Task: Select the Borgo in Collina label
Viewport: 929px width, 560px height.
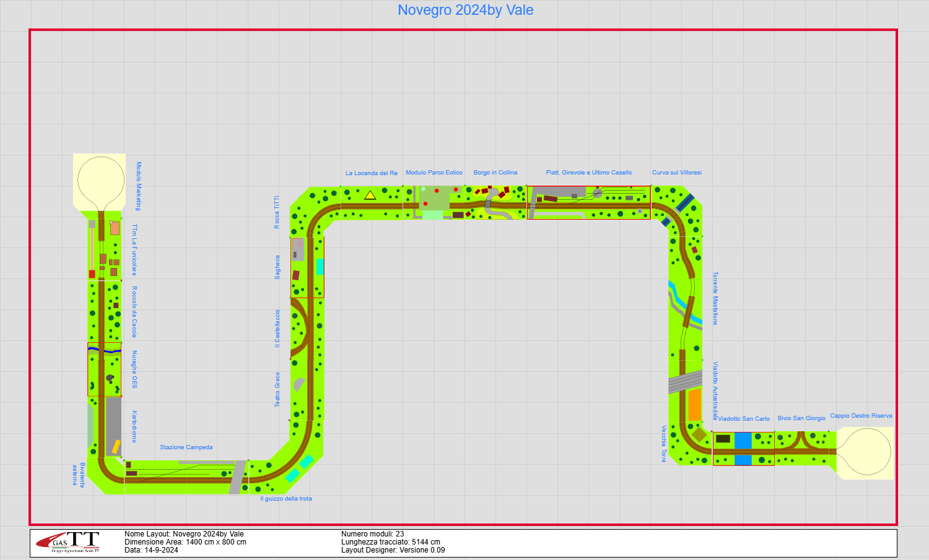Action: 495,173
